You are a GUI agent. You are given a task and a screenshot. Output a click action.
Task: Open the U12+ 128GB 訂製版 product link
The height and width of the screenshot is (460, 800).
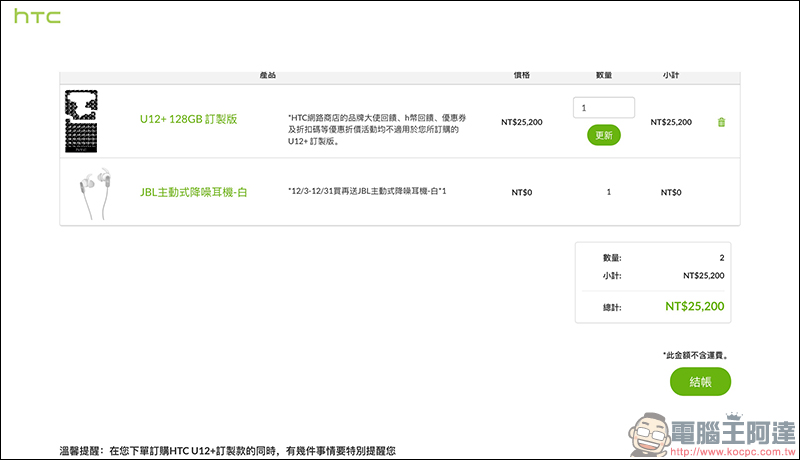[189, 119]
